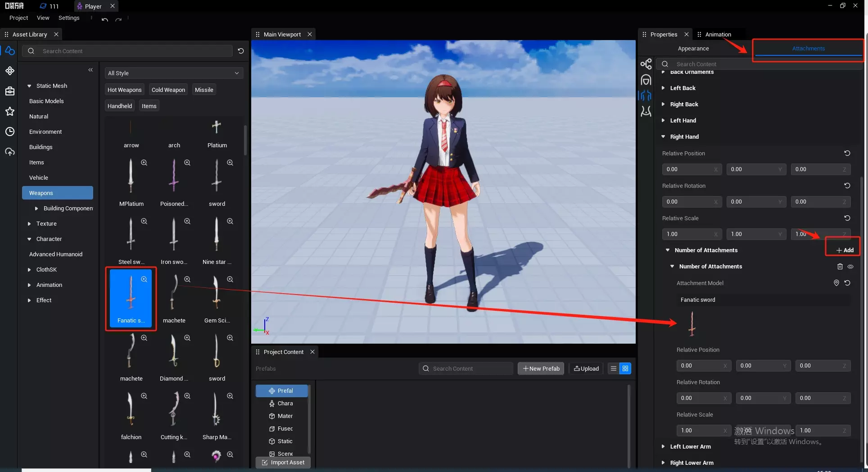Reset Right Hand Relative Position values

coord(847,153)
